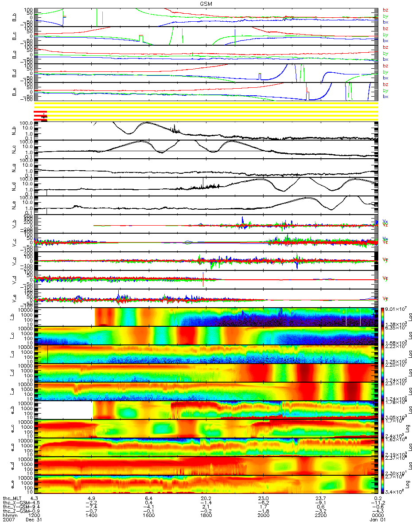Click the thc_X-GSM row label

pyautogui.click(x=16, y=503)
